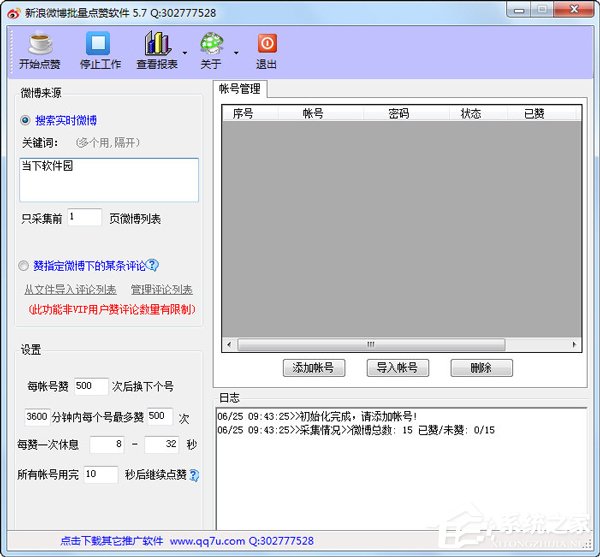The height and width of the screenshot is (557, 600).
Task: Click account list horizontal scrollbar thumb
Action: pyautogui.click(x=371, y=344)
